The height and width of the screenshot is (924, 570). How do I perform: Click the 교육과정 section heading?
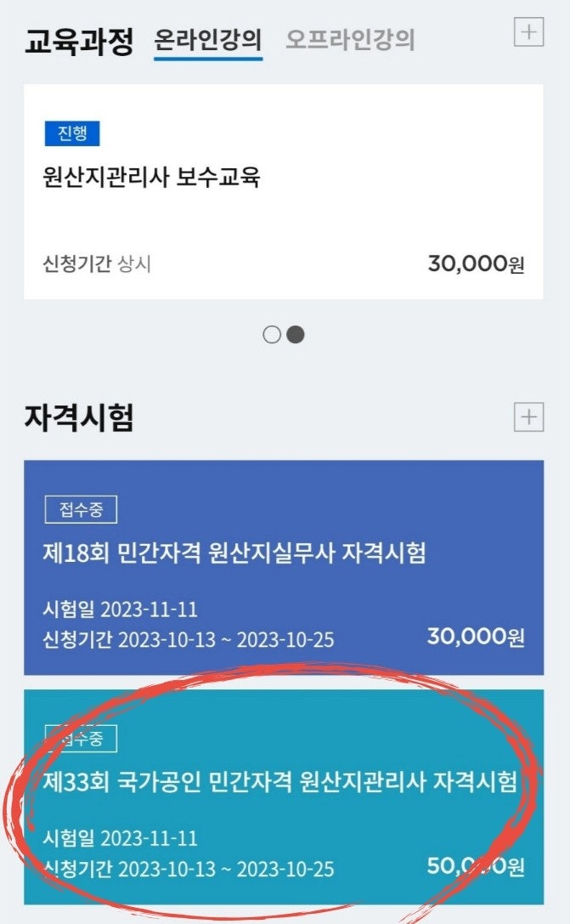pos(79,41)
